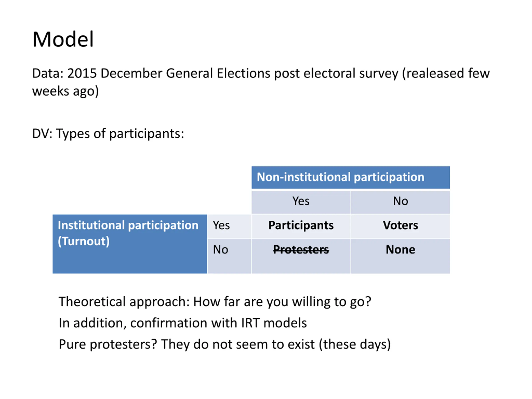The width and height of the screenshot is (532, 399).
Task: Select the "Voters" table cell
Action: coord(400,226)
